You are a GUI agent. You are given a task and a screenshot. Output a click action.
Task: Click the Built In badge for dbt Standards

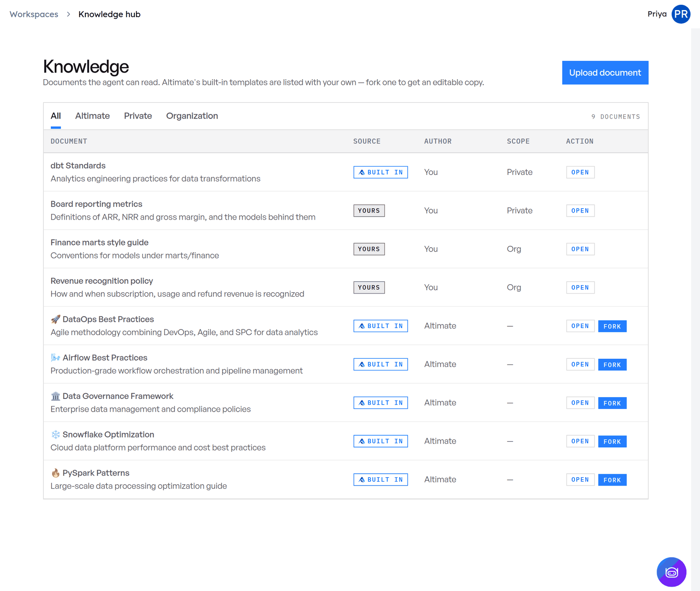pos(381,172)
